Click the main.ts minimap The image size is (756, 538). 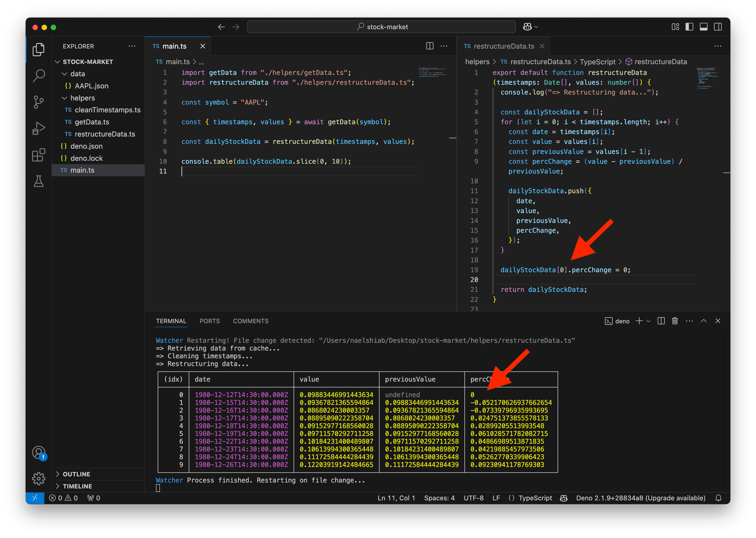tap(433, 72)
